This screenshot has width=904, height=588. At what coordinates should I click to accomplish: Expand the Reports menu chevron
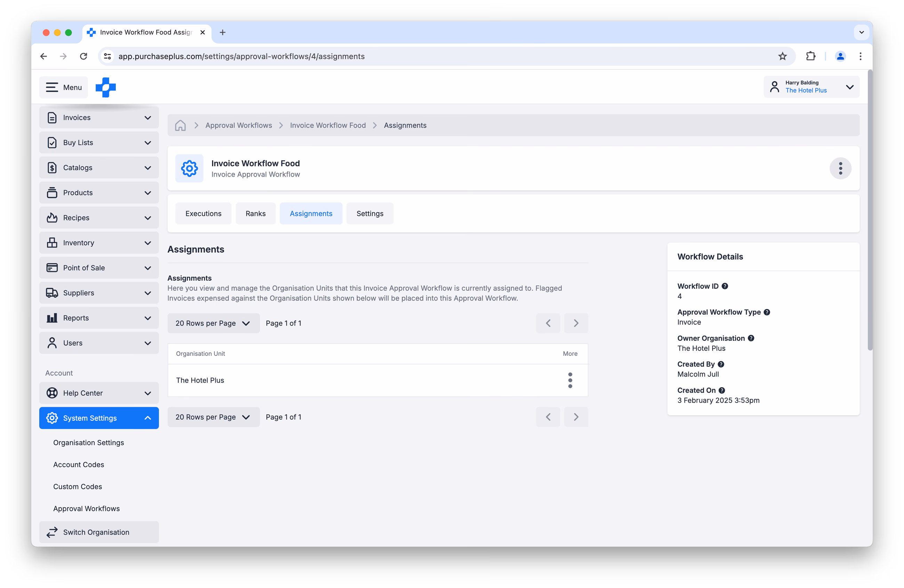(x=148, y=319)
